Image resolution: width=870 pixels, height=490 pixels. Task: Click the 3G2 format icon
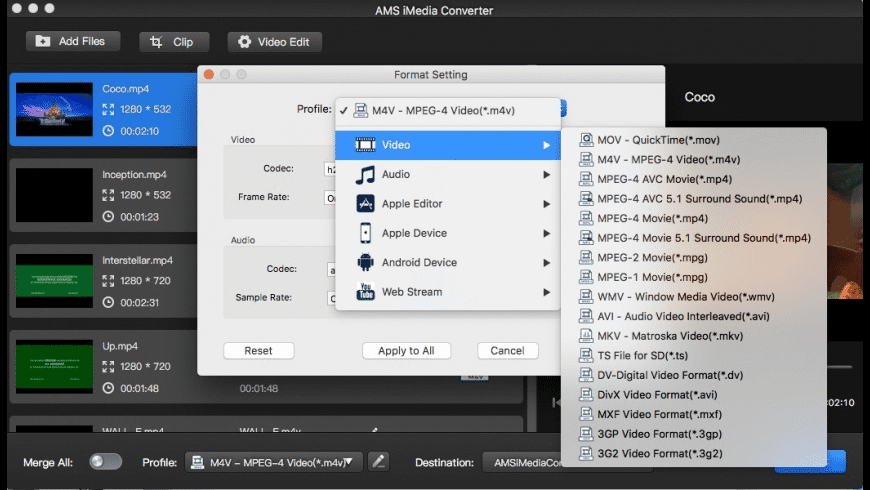586,453
